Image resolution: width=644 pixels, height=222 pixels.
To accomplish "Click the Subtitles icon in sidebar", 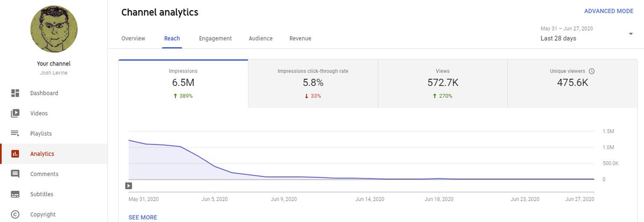I will [15, 194].
